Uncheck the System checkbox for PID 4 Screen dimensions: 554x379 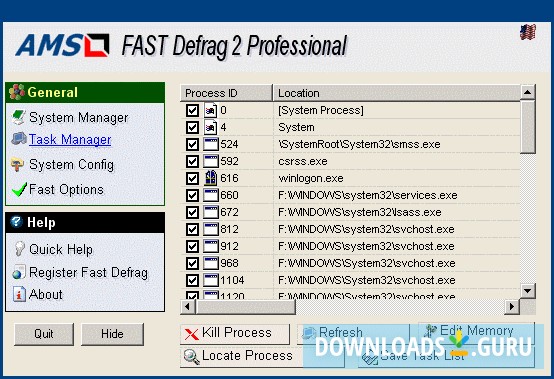click(x=192, y=127)
